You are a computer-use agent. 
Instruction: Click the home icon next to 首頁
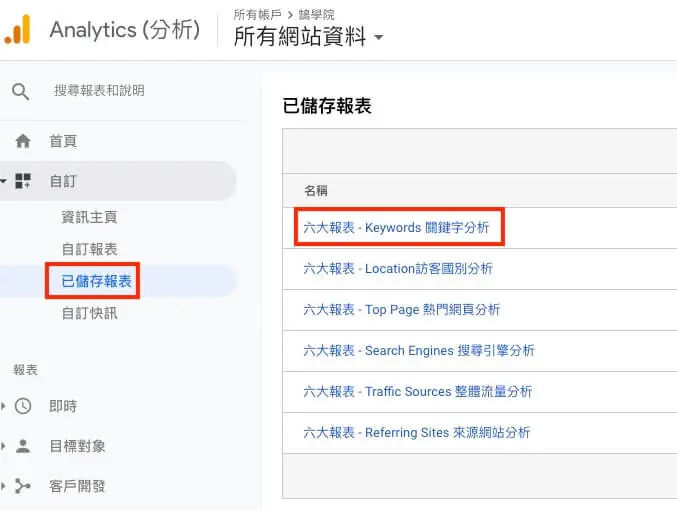tap(22, 141)
